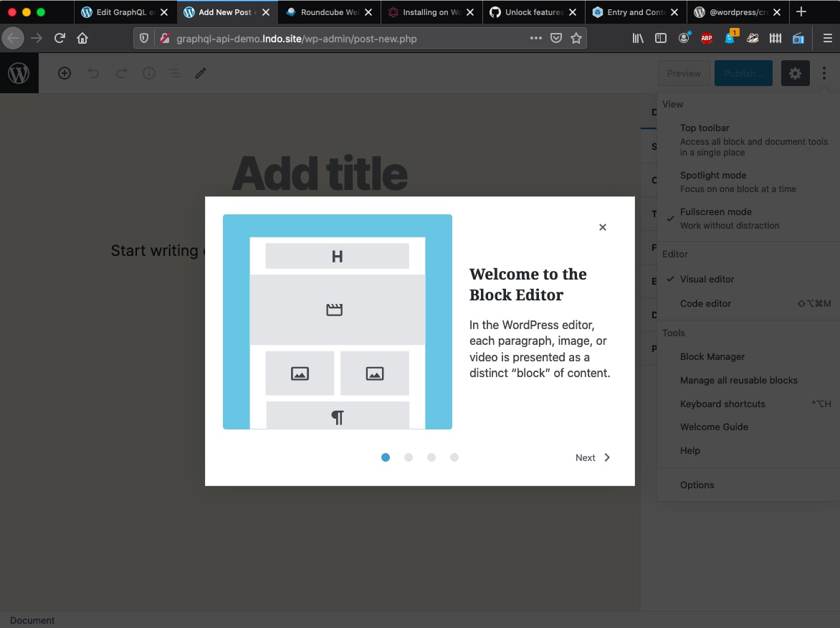Click Next in the welcome guide
Viewport: 840px width, 628px height.
(593, 457)
